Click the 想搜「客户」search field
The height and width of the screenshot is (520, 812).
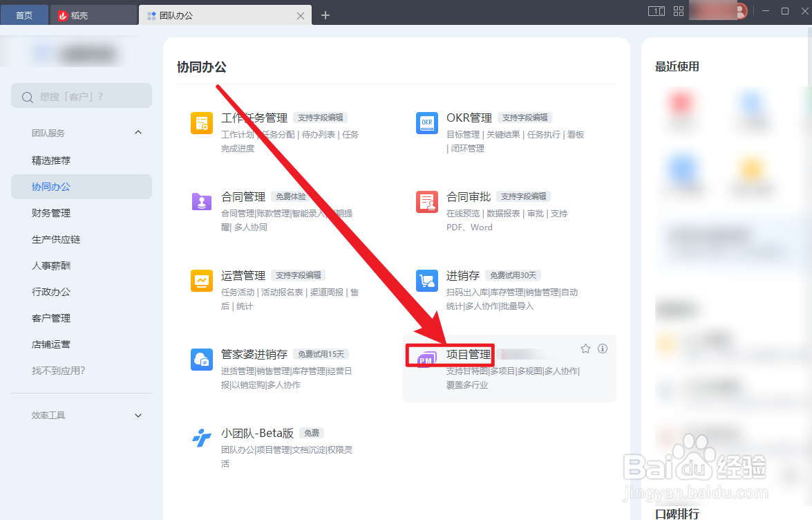[81, 95]
